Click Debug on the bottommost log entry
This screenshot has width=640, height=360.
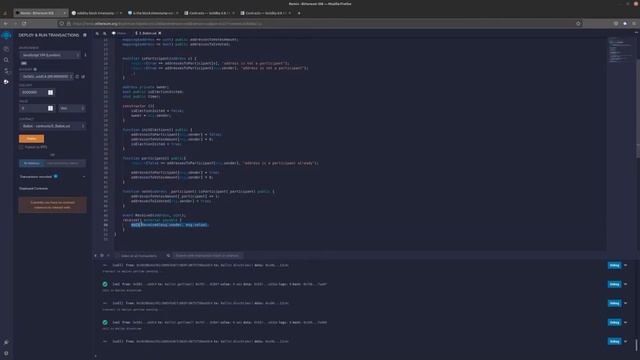614,341
